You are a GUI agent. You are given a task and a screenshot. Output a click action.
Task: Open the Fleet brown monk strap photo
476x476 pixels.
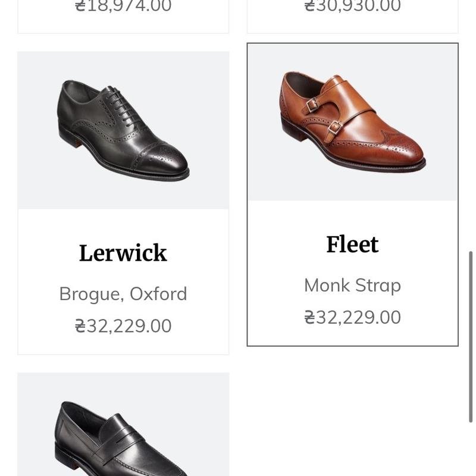352,122
